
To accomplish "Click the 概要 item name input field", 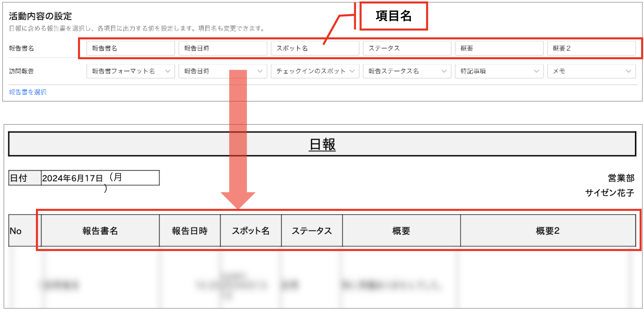I will tap(499, 48).
